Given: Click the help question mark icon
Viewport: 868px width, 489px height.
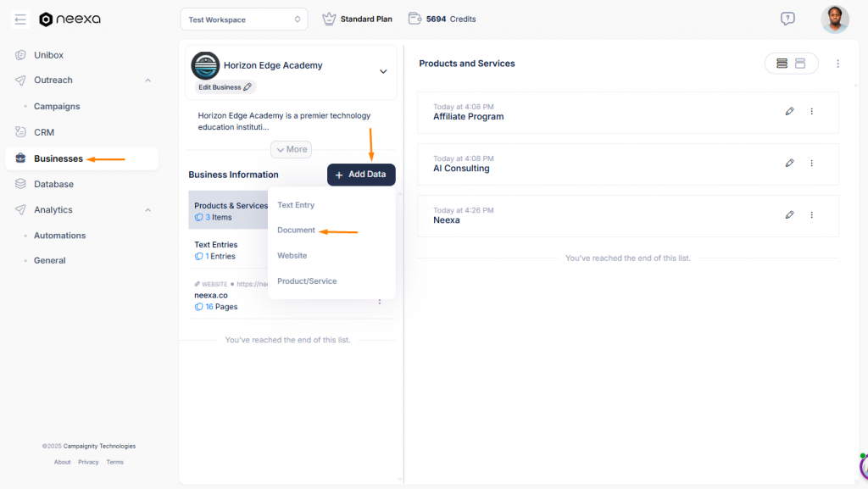Looking at the screenshot, I should pos(787,19).
